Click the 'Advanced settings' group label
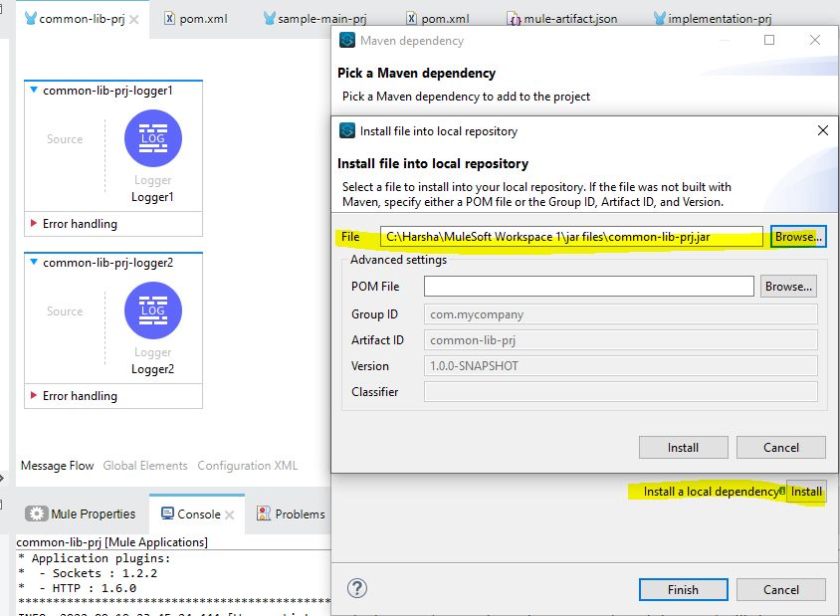Image resolution: width=840 pixels, height=616 pixels. click(398, 260)
